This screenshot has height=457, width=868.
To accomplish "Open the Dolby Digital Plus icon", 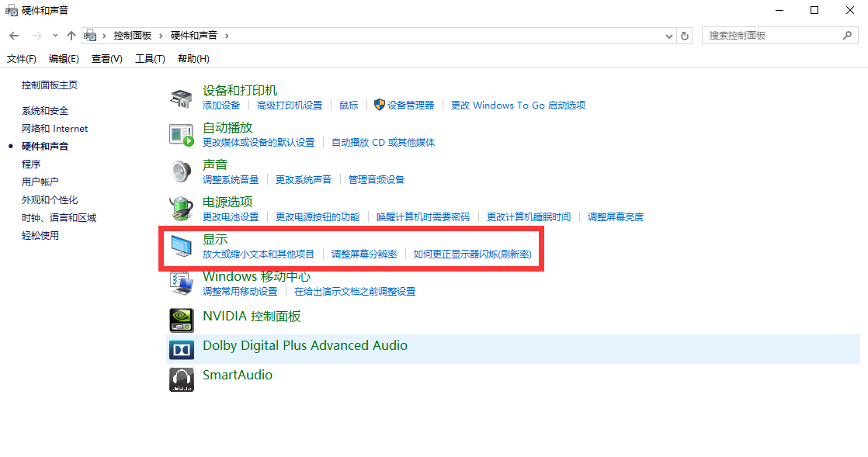I will click(181, 350).
